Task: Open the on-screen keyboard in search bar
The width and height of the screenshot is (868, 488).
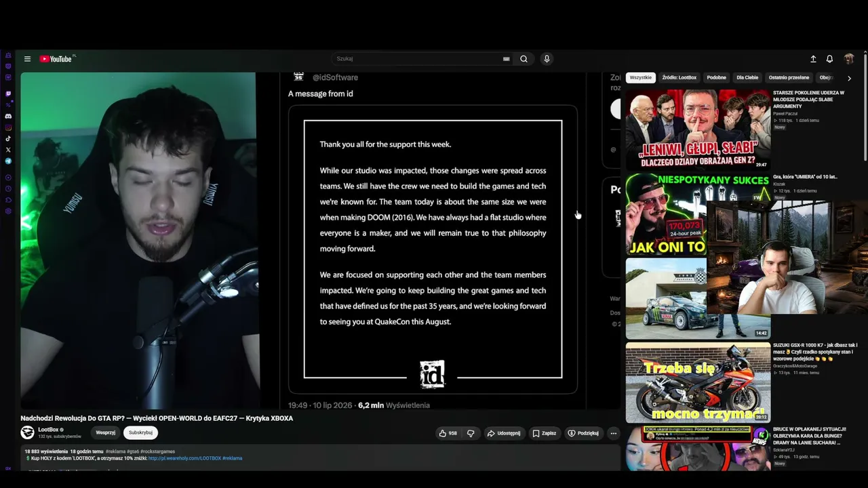Action: (506, 59)
